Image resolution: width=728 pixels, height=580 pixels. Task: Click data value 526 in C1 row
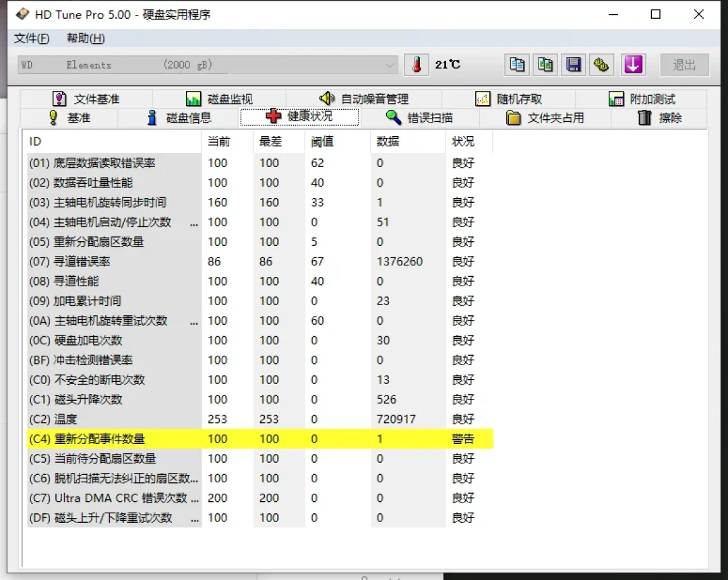click(386, 399)
